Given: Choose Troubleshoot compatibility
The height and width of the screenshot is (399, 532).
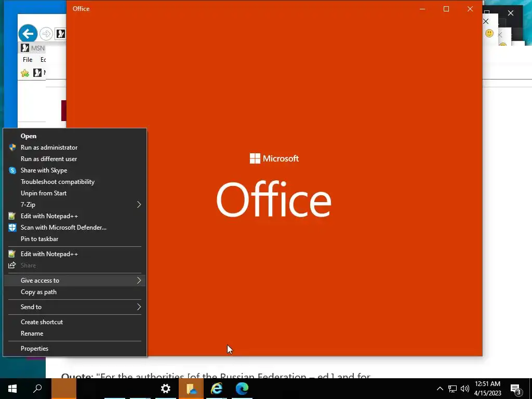Looking at the screenshot, I should pyautogui.click(x=75, y=182).
